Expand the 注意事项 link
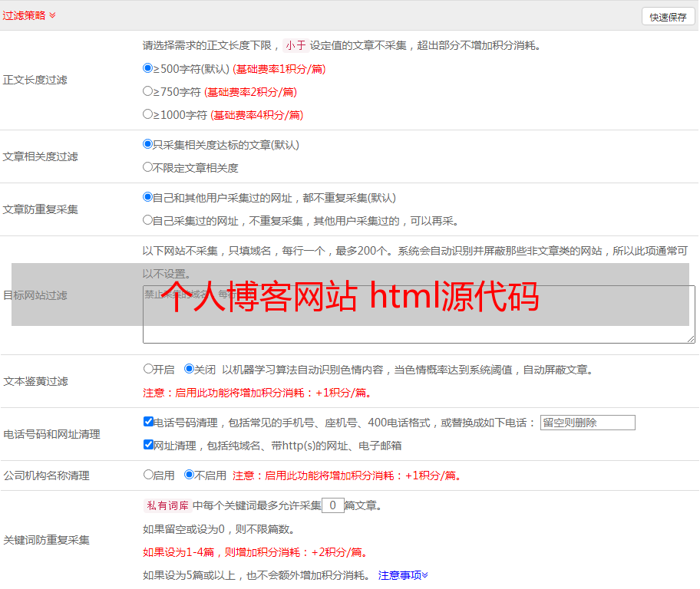Viewport: 700px width, 589px height. click(x=402, y=575)
